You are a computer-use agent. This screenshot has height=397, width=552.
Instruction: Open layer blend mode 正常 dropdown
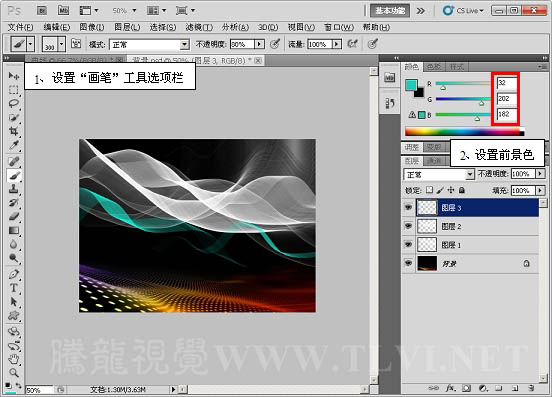pos(470,174)
